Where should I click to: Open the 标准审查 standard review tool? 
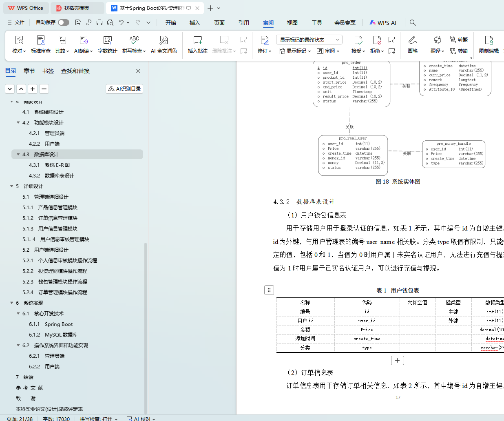(x=41, y=40)
